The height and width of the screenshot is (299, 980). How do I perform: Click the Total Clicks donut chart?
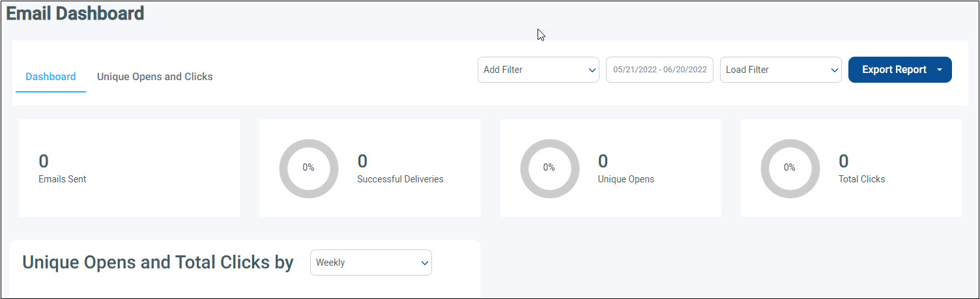coord(790,168)
